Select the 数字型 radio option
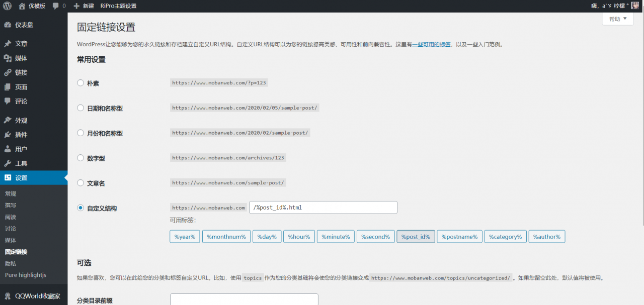644x305 pixels. [80, 158]
